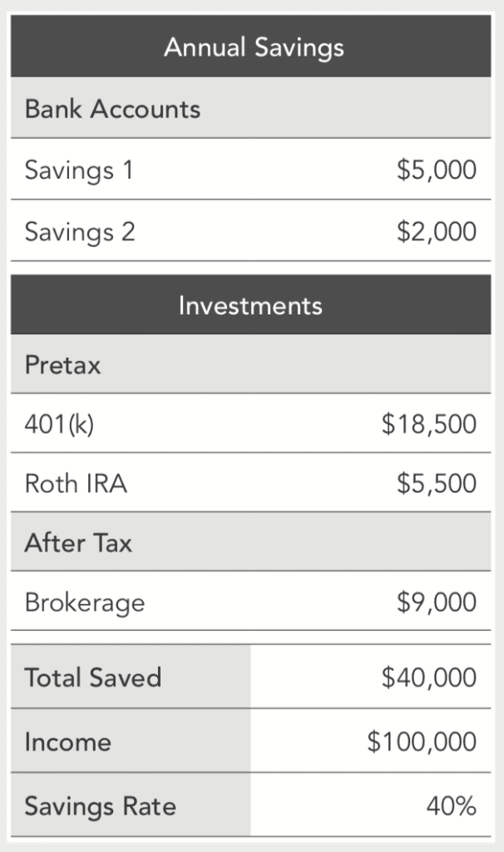
Task: Click the Brokerage label
Action: click(85, 602)
